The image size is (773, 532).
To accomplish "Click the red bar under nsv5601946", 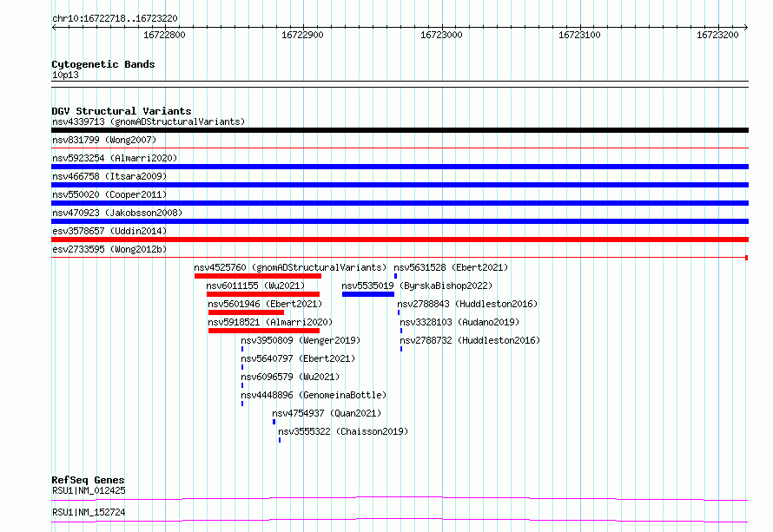I will [246, 312].
